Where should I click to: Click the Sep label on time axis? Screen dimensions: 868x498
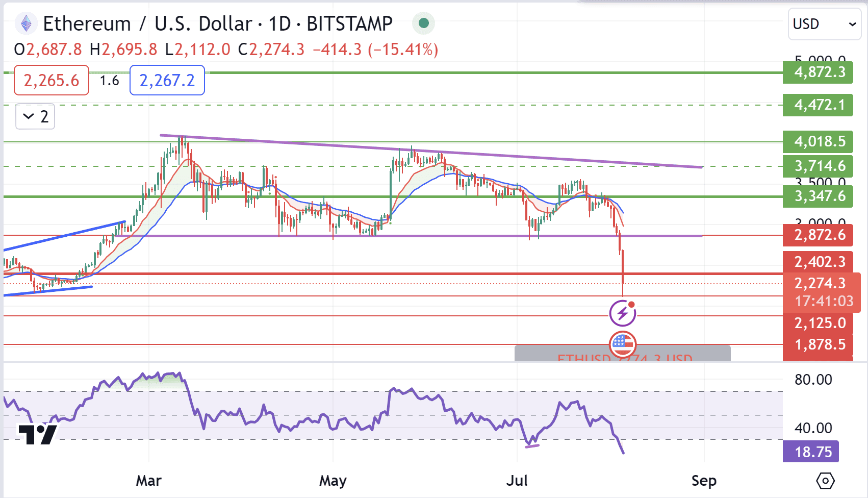tap(704, 481)
